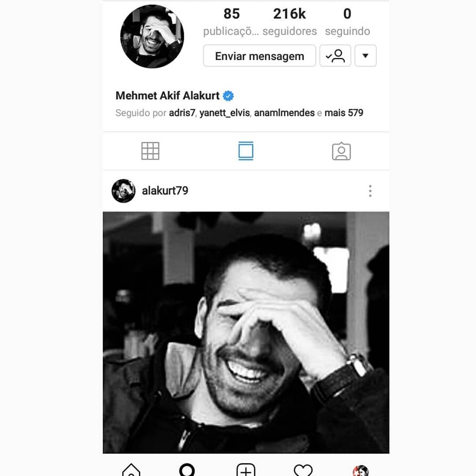
Task: Open the 0 seguindo list
Action: click(x=348, y=22)
